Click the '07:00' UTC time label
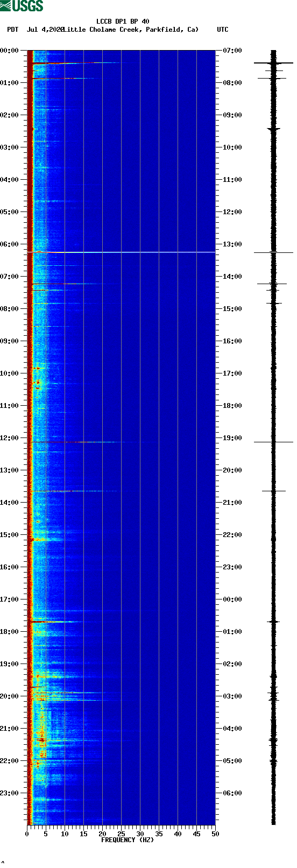 232,51
